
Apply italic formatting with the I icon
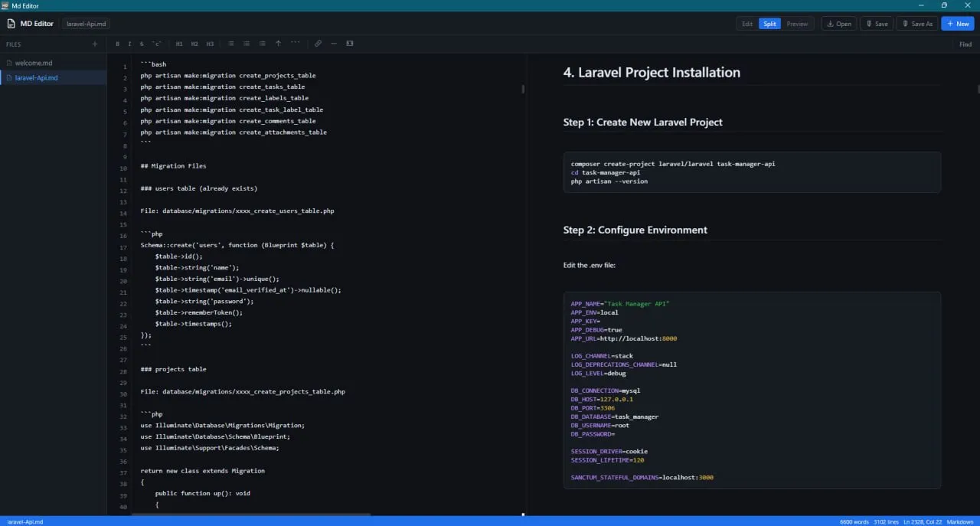(x=129, y=44)
